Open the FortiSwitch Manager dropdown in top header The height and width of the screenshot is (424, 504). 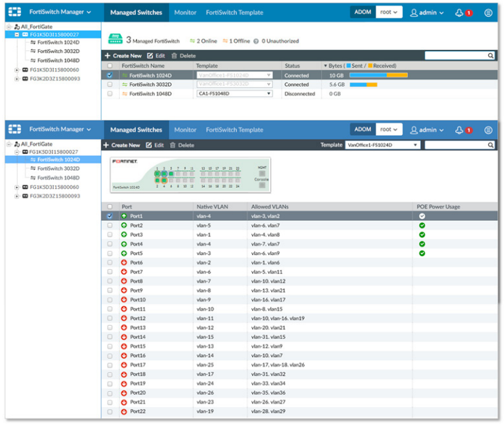tap(60, 12)
